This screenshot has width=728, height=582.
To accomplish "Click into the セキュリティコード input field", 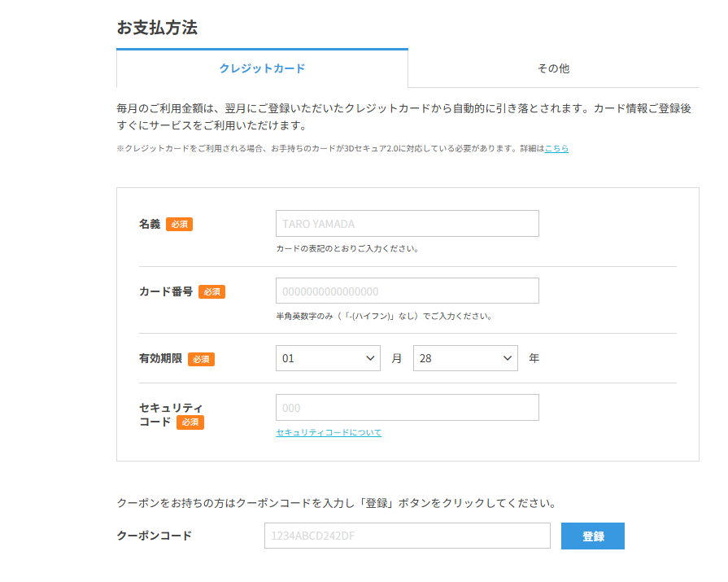I will click(x=408, y=407).
